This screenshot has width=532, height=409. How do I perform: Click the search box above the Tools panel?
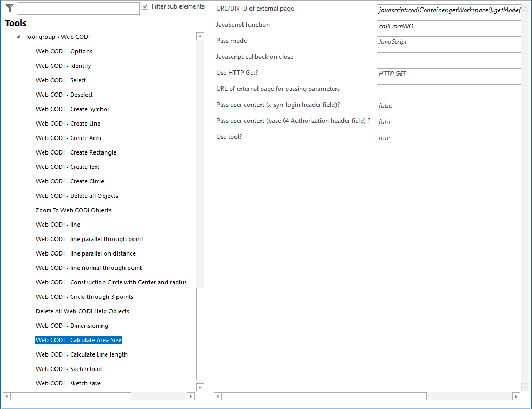[78, 8]
